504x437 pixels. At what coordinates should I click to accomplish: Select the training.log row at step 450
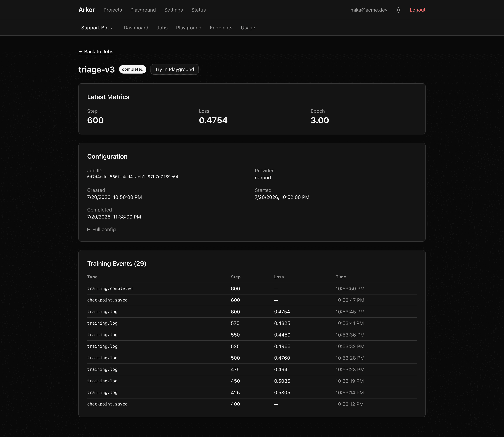[x=252, y=381]
